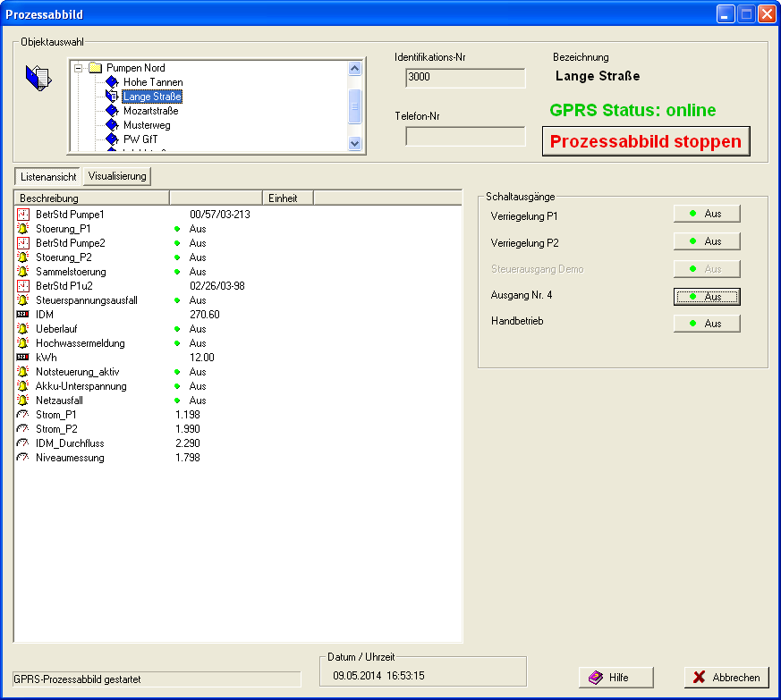Click the counter icon beside IDM
781x700 pixels.
[x=23, y=315]
